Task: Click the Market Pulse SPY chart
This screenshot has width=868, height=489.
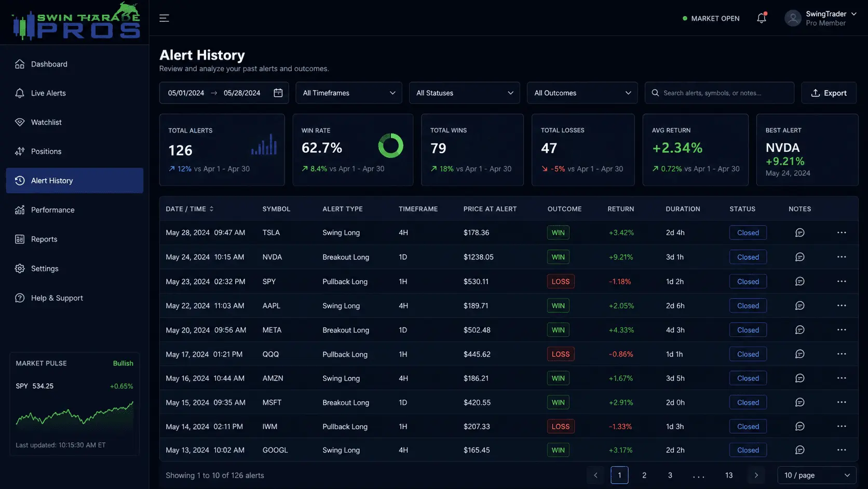Action: pos(74,414)
